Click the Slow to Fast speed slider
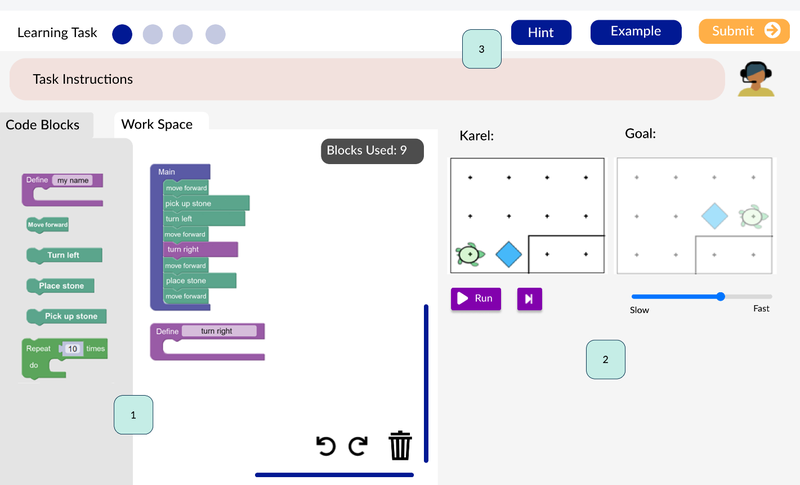Screen dimensions: 800x485 (x=700, y=296)
